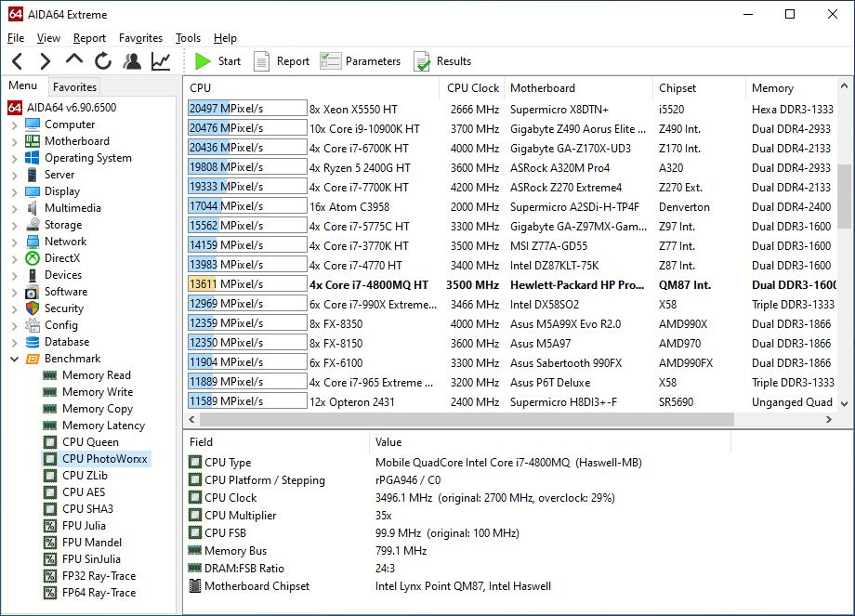Sort results by CPU Clock column
The width and height of the screenshot is (855, 616).
click(x=472, y=87)
